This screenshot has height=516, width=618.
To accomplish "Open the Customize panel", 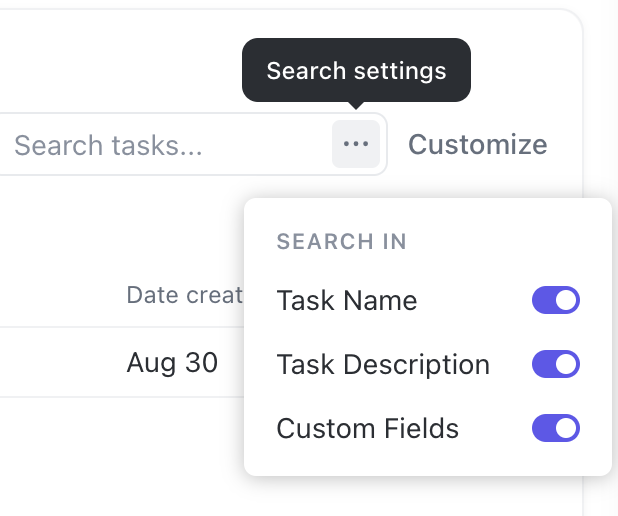I will [x=477, y=145].
